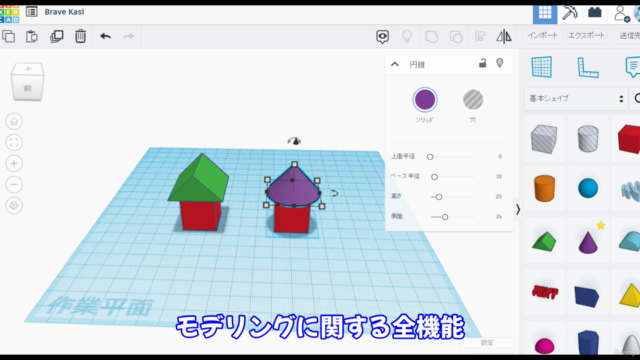The width and height of the screenshot is (640, 360).
Task: Collapse the 円錐 shape panel chevron
Action: 395,64
